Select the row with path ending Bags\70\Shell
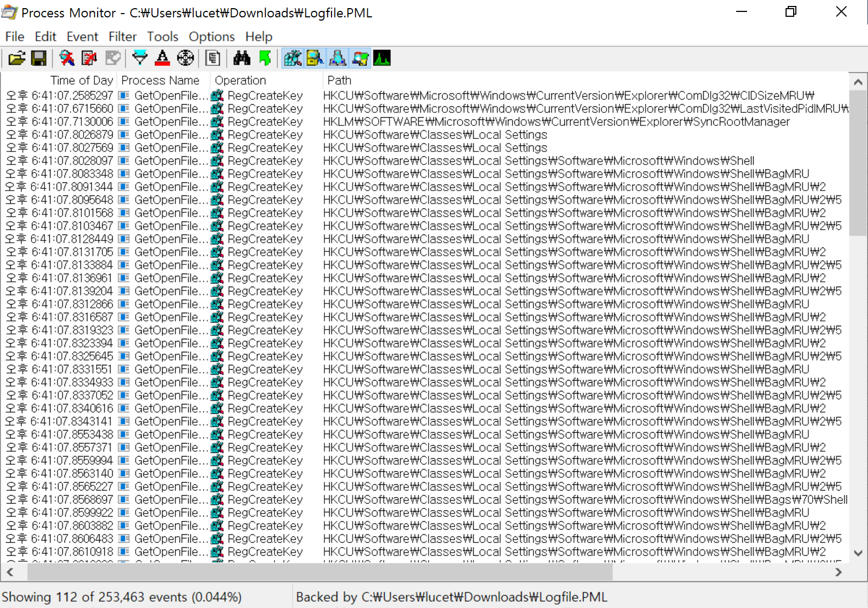The height and width of the screenshot is (608, 868). [x=425, y=499]
